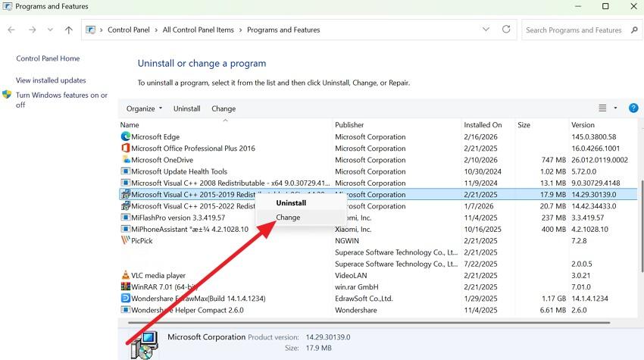This screenshot has height=360, width=644.
Task: Click NGWIN publisher cell
Action: pos(347,241)
